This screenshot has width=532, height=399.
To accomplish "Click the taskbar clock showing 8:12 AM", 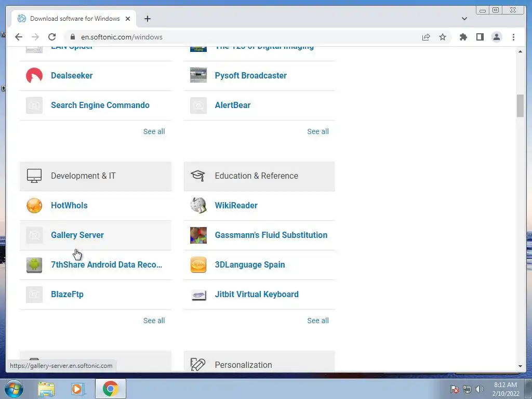I will 506,389.
